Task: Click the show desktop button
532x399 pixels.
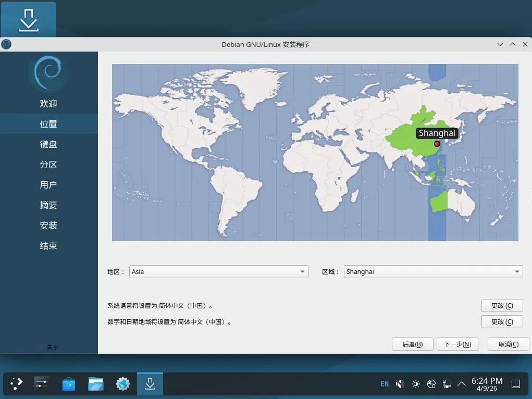Action: point(516,384)
